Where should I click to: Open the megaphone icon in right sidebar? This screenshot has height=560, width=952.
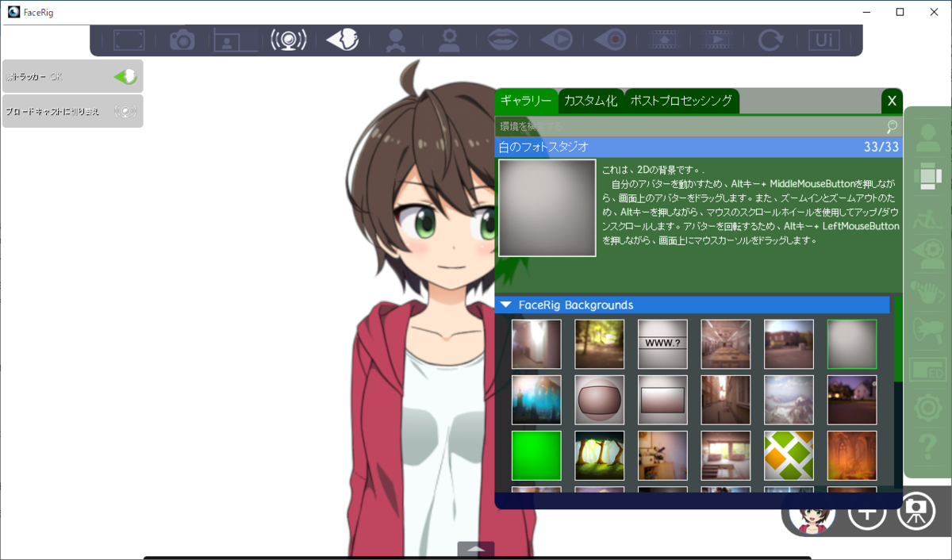point(927,332)
